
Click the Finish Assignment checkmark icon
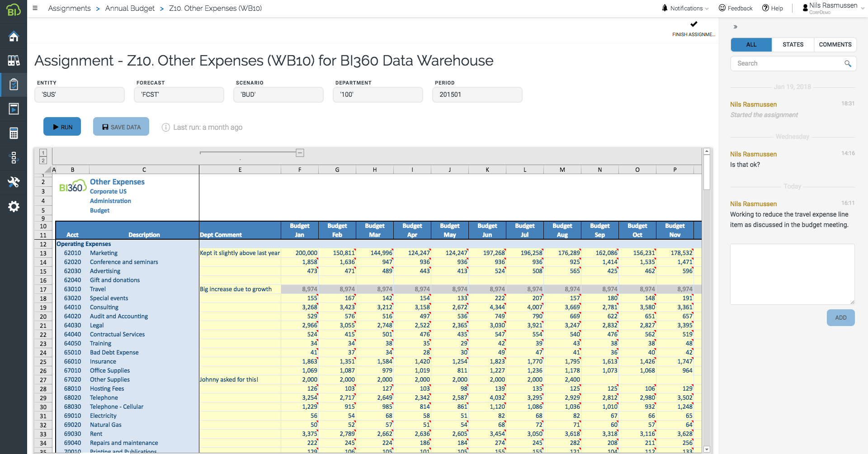[693, 24]
